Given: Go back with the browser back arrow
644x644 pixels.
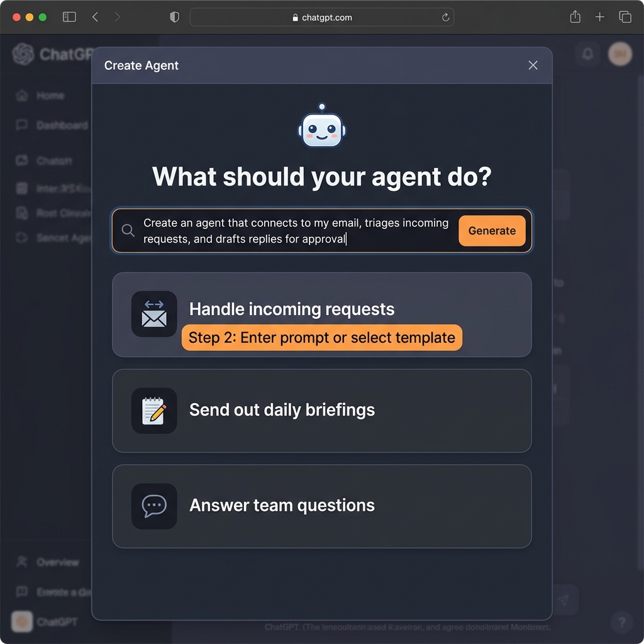Looking at the screenshot, I should point(96,17).
